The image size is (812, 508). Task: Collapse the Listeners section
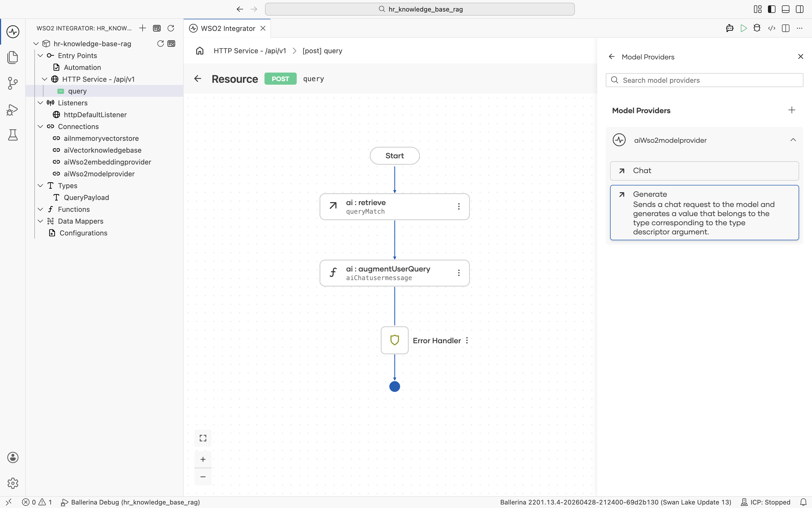click(40, 103)
